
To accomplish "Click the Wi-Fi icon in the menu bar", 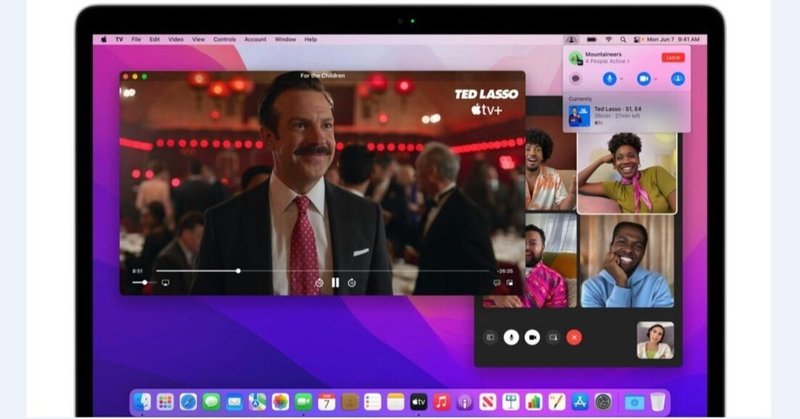I will 609,39.
